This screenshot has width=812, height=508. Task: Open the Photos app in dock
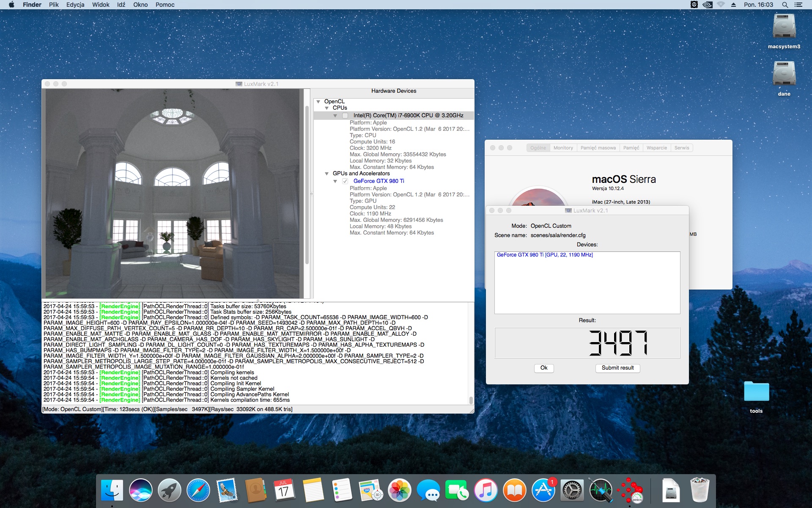click(399, 490)
